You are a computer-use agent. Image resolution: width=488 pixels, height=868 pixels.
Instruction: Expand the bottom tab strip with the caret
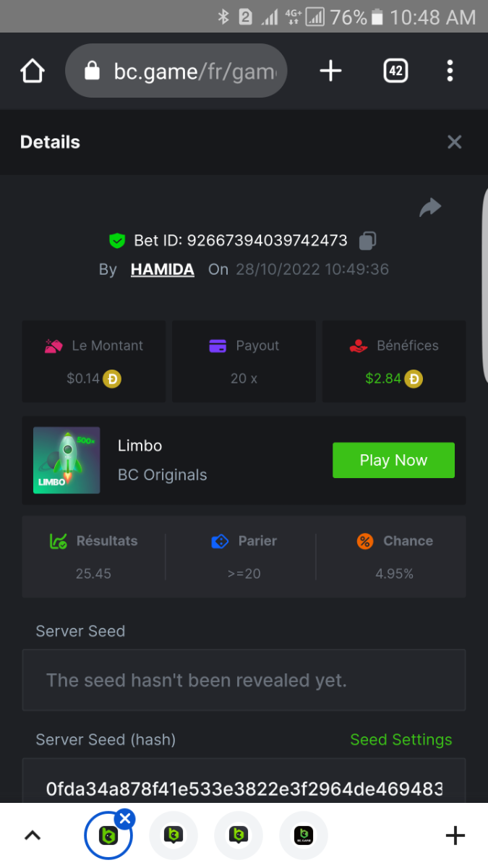click(33, 836)
